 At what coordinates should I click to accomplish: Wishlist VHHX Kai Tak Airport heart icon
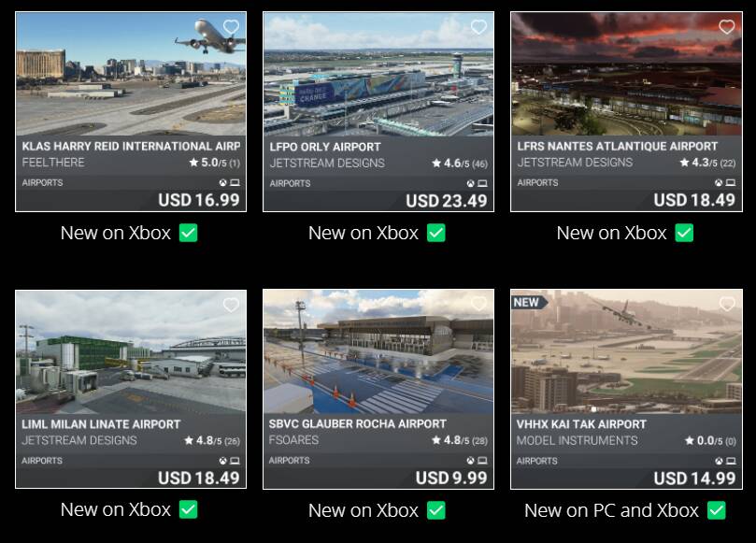[727, 305]
